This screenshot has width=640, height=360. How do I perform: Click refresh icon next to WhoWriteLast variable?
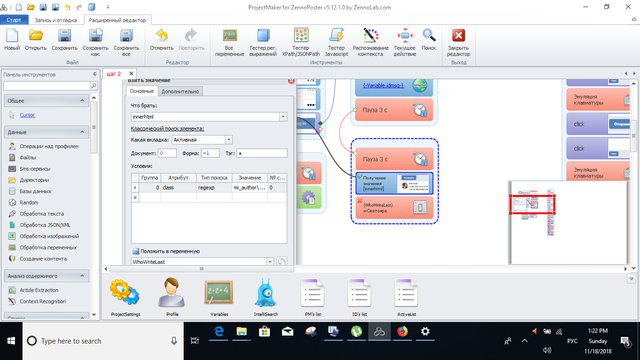pos(282,261)
